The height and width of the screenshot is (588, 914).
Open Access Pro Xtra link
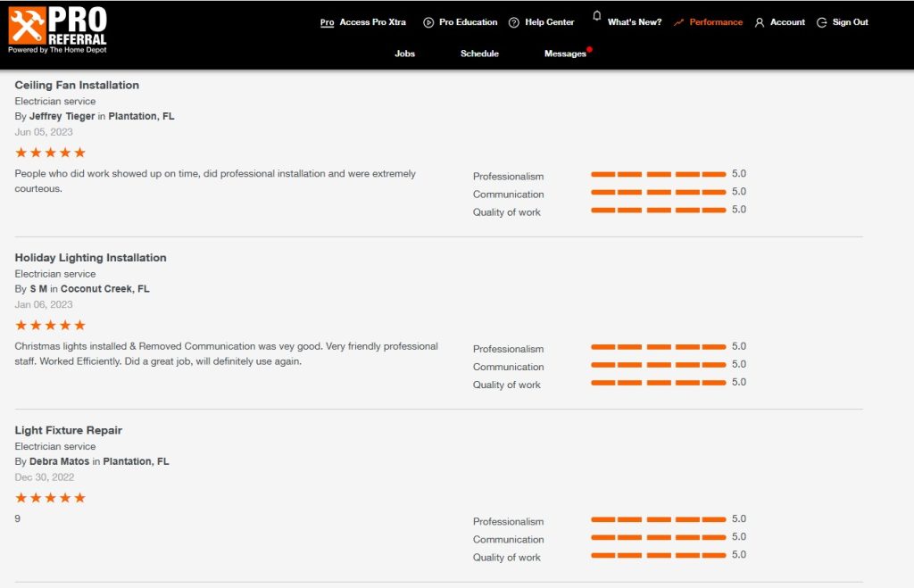[x=372, y=22]
